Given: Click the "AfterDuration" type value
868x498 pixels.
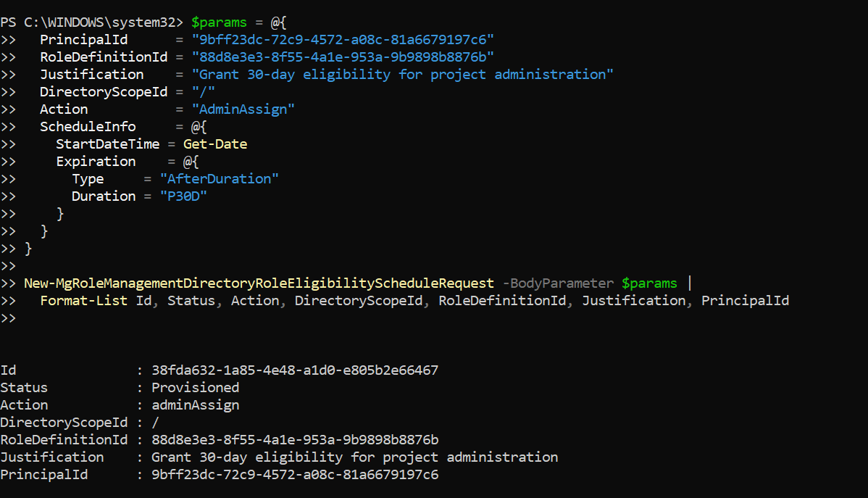Looking at the screenshot, I should [x=219, y=178].
